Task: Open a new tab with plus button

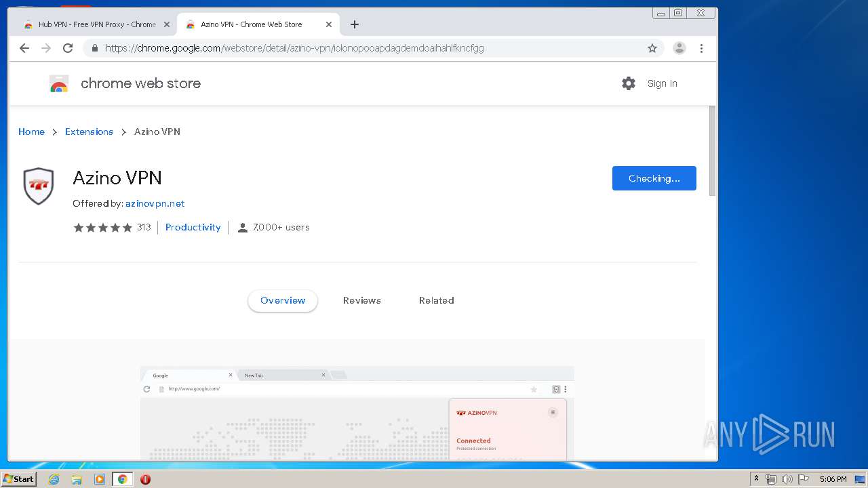Action: (354, 24)
